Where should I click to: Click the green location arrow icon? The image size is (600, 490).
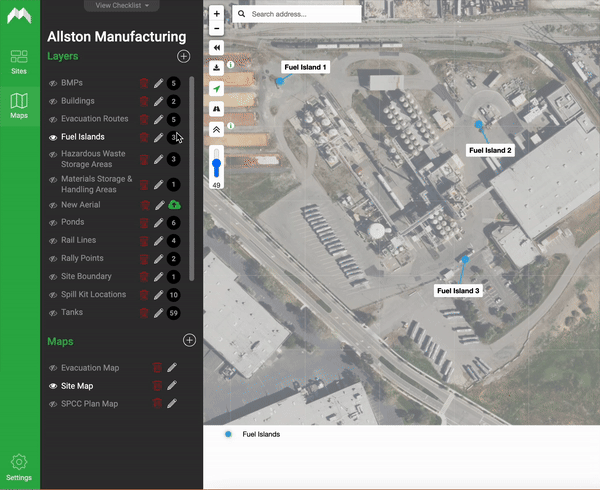[x=217, y=88]
